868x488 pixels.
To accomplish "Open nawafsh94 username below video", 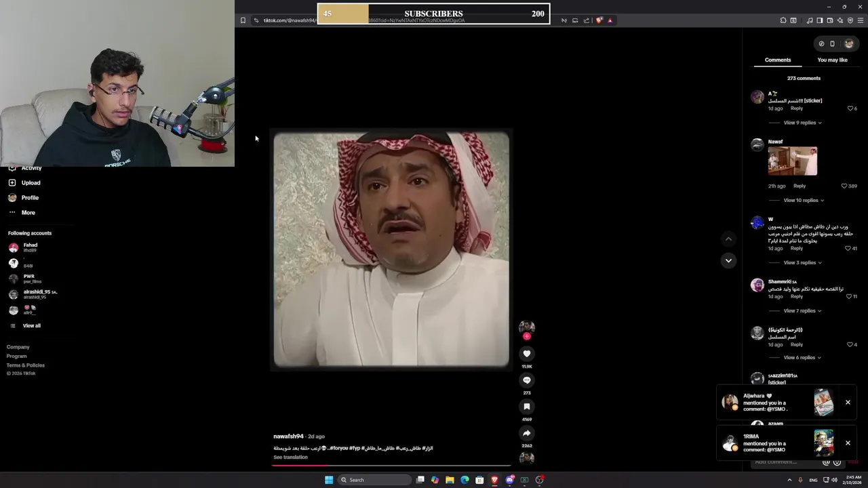I will [288, 436].
